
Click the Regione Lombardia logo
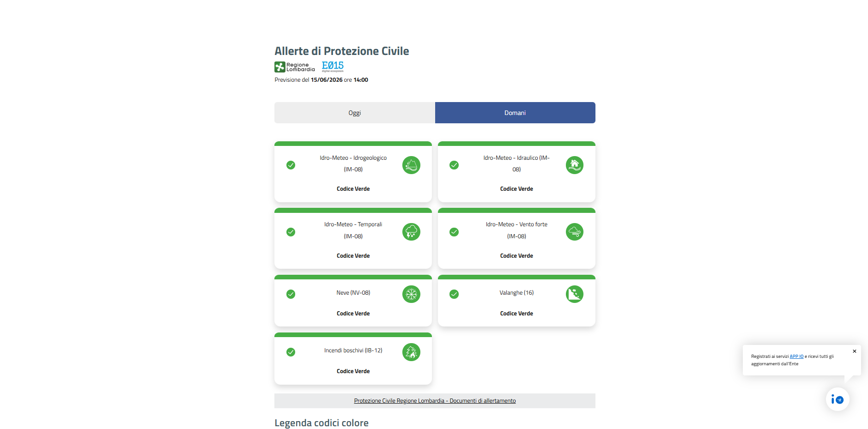point(295,67)
